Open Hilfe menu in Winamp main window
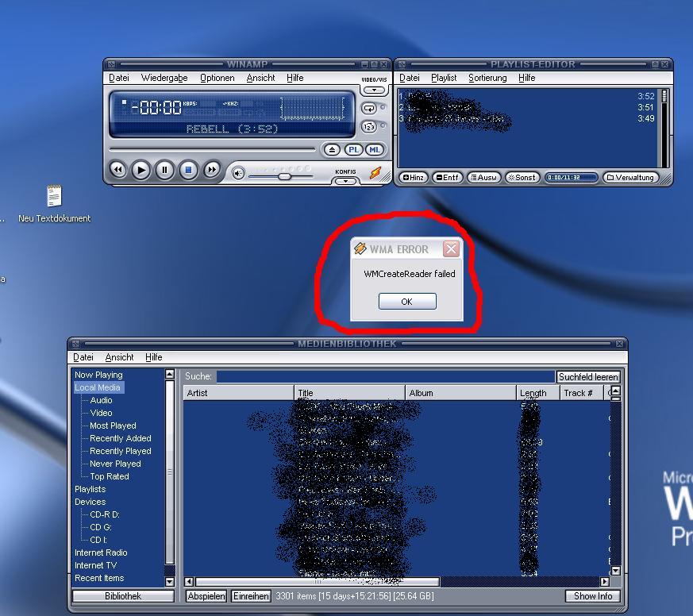Screen dimensions: 693x616 point(295,78)
